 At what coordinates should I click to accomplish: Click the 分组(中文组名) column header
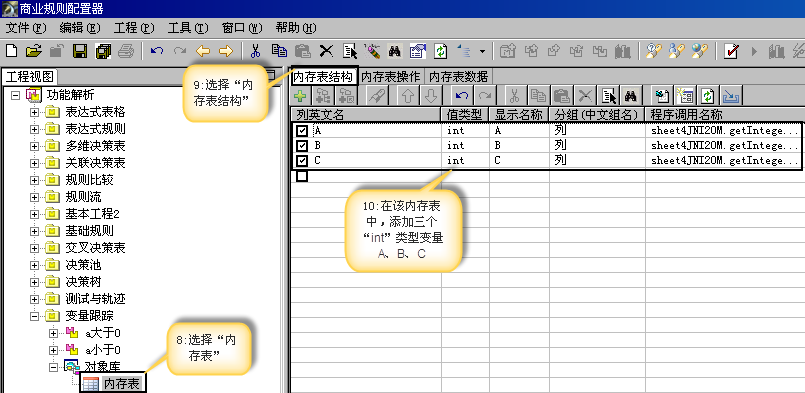pyautogui.click(x=597, y=114)
